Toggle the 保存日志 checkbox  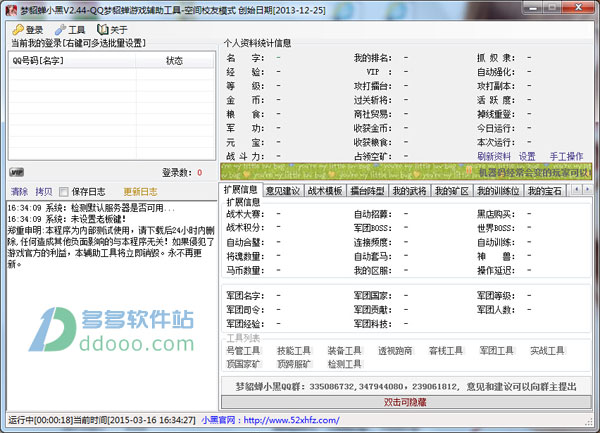point(64,191)
